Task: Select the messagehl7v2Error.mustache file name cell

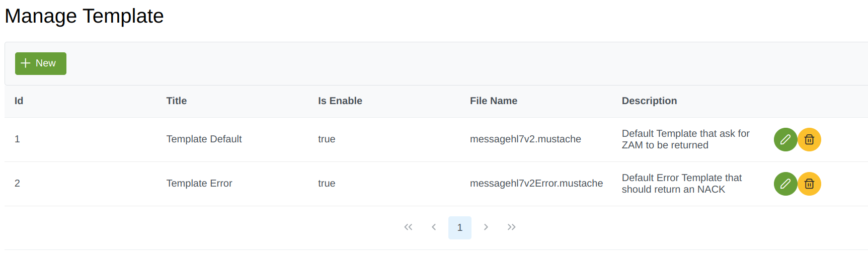Action: coord(536,184)
